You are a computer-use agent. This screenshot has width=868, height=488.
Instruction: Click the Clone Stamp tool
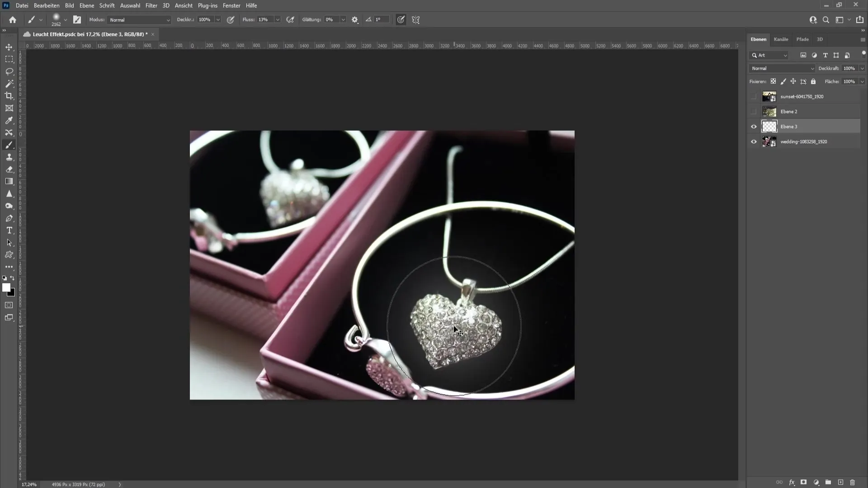[x=9, y=157]
